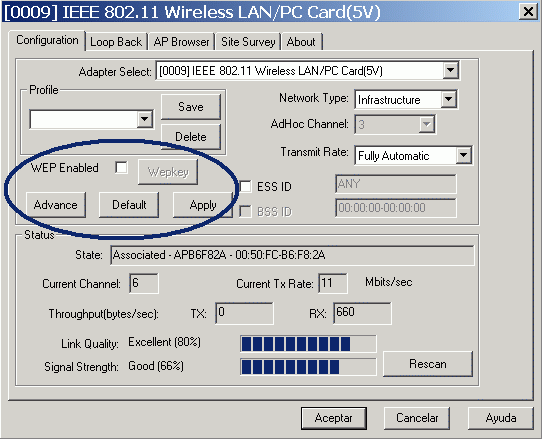Open the AP Browser tab
The height and width of the screenshot is (439, 542).
point(181,42)
